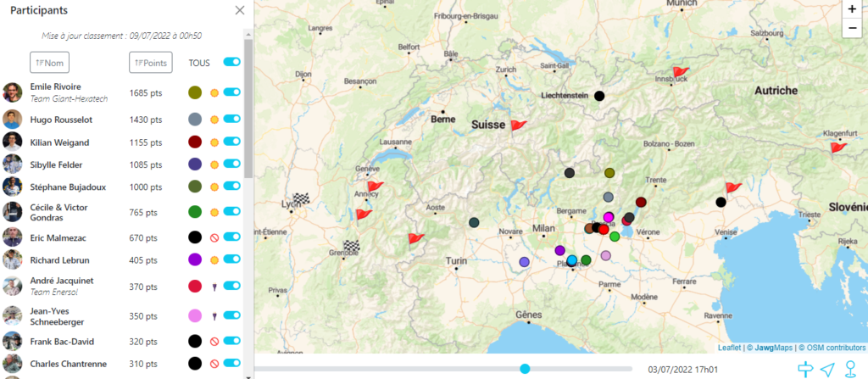The width and height of the screenshot is (868, 379).
Task: Click the signpost icon below the map
Action: tap(805, 369)
